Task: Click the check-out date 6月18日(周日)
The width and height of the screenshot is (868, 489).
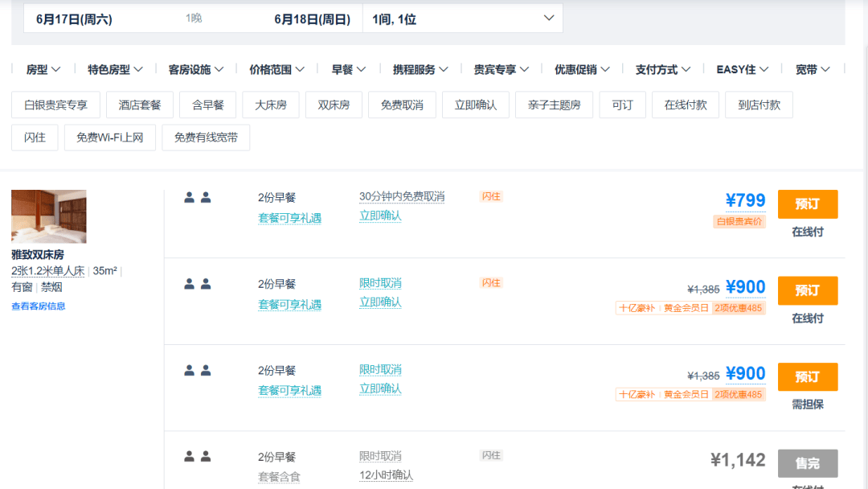Action: (312, 19)
